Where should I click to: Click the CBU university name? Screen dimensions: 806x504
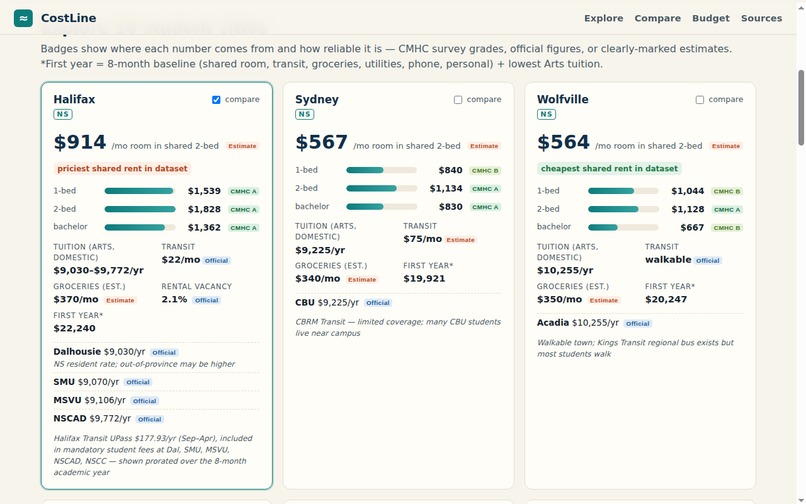[305, 303]
